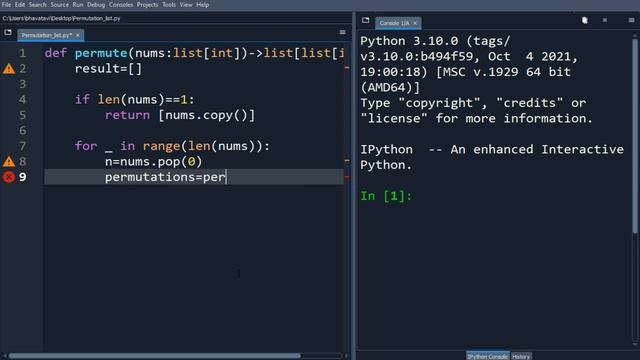This screenshot has width=640, height=360.
Task: Open the Help menu
Action: (x=202, y=5)
